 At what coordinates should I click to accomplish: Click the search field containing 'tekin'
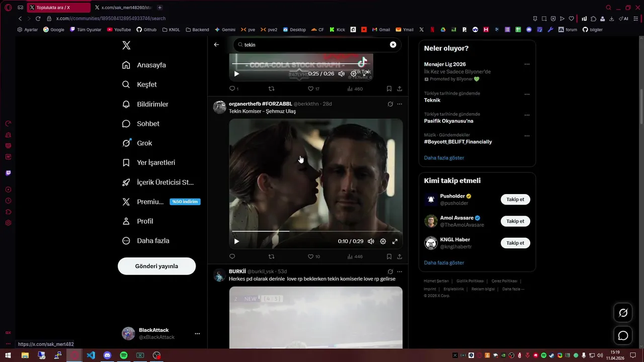pyautogui.click(x=317, y=45)
